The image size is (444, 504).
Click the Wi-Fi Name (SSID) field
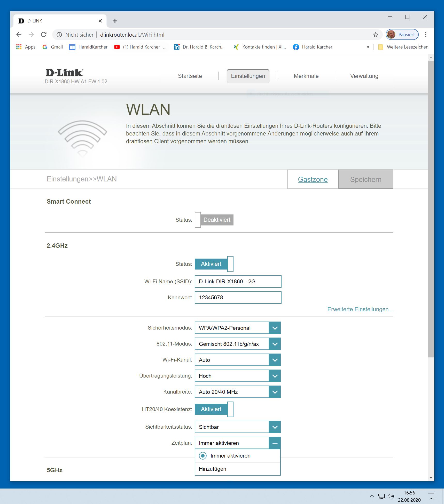click(238, 282)
